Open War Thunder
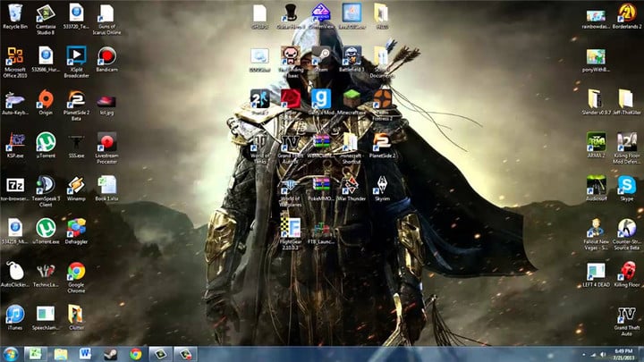The width and height of the screenshot is (644, 362). (352, 189)
